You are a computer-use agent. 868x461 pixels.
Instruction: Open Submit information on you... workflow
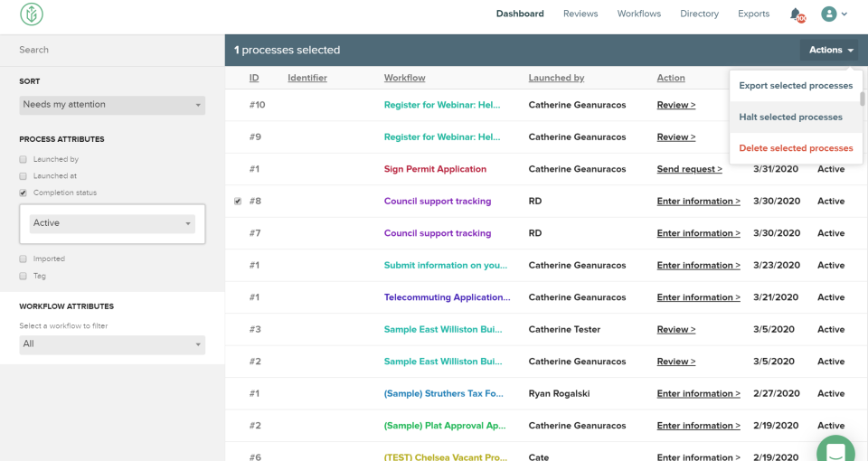(x=446, y=266)
